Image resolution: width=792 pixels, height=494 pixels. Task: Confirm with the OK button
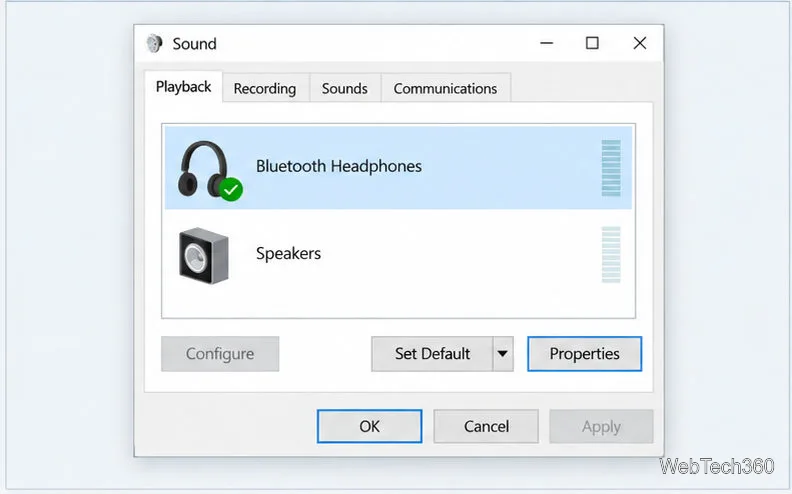[x=370, y=426]
